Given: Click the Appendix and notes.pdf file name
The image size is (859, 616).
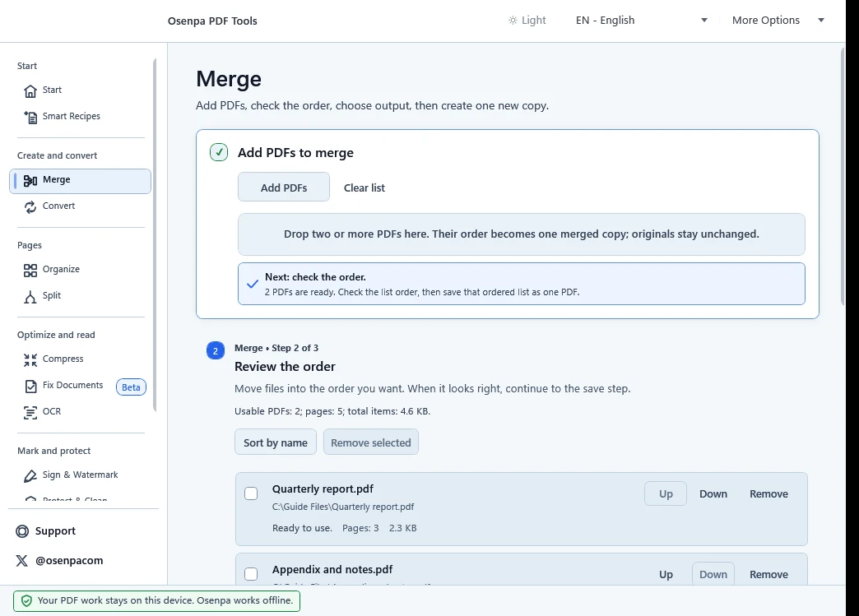Looking at the screenshot, I should 332,569.
